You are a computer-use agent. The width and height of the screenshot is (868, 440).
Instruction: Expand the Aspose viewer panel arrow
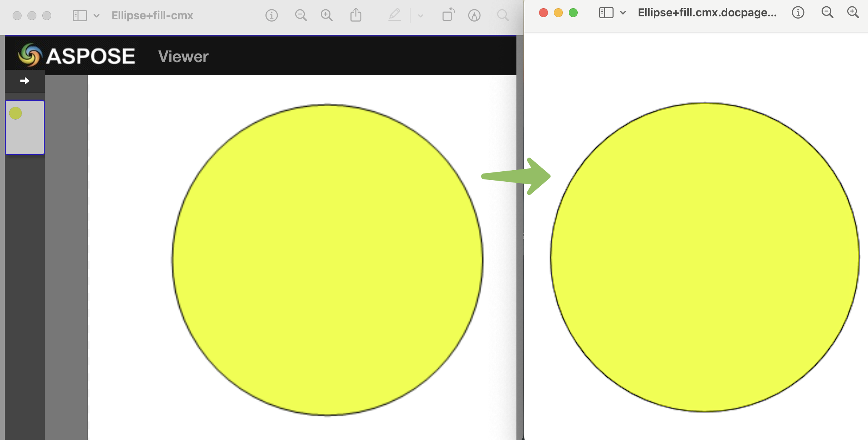tap(25, 81)
